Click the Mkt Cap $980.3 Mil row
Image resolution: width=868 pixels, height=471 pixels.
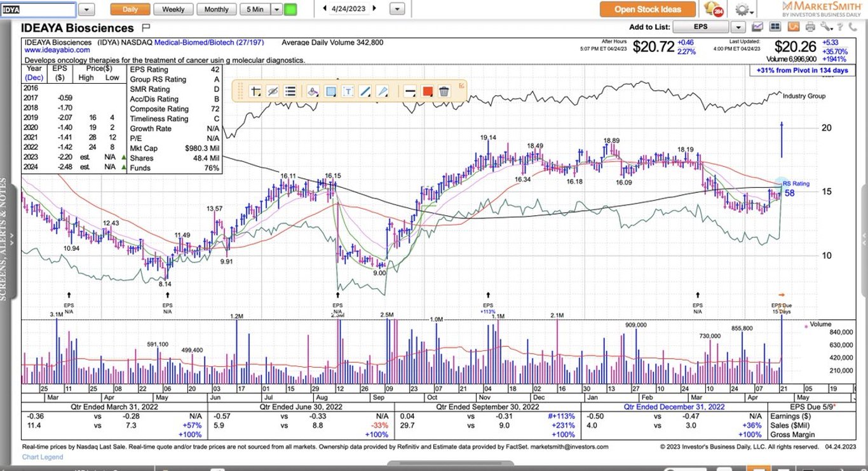coord(175,149)
